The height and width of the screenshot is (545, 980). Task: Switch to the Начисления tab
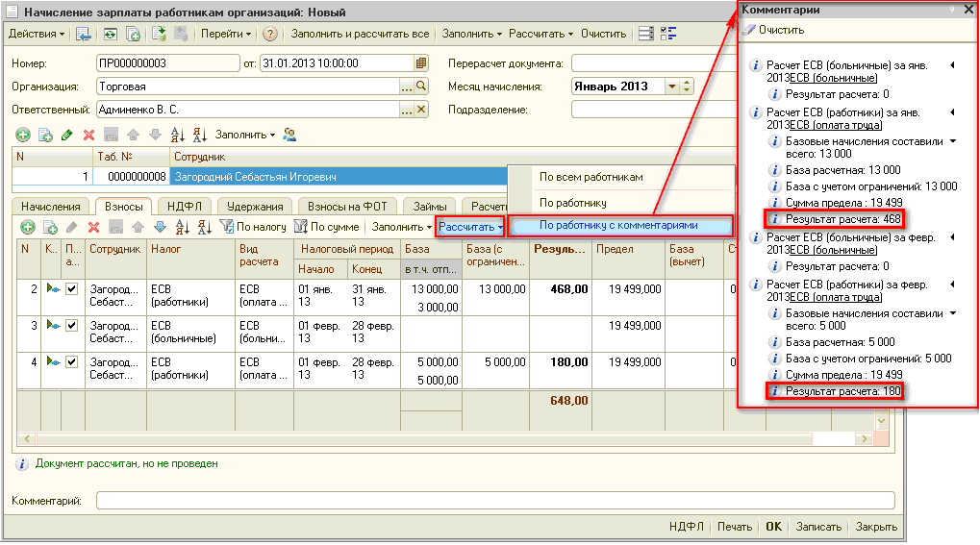pyautogui.click(x=51, y=207)
